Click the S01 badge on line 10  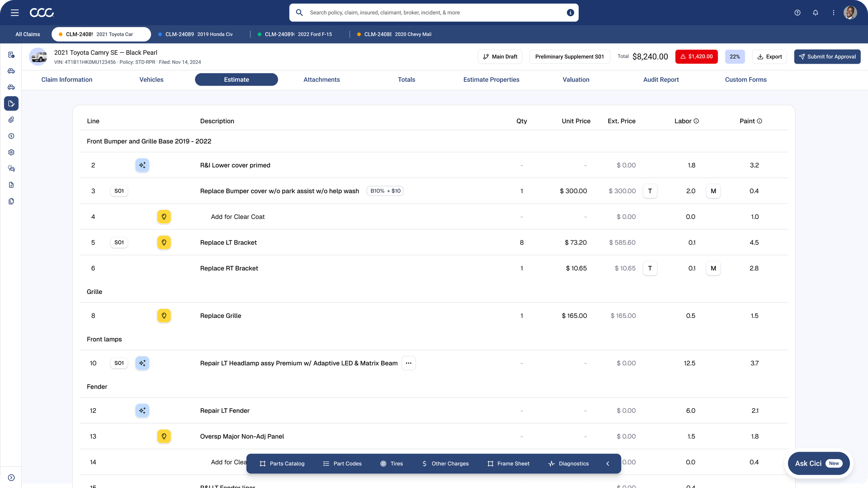tap(119, 363)
